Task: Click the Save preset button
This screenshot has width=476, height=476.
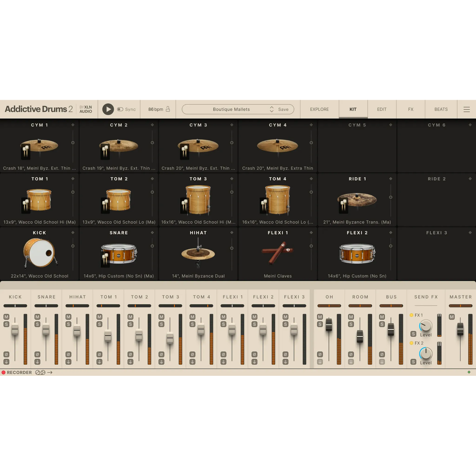Action: coord(283,109)
